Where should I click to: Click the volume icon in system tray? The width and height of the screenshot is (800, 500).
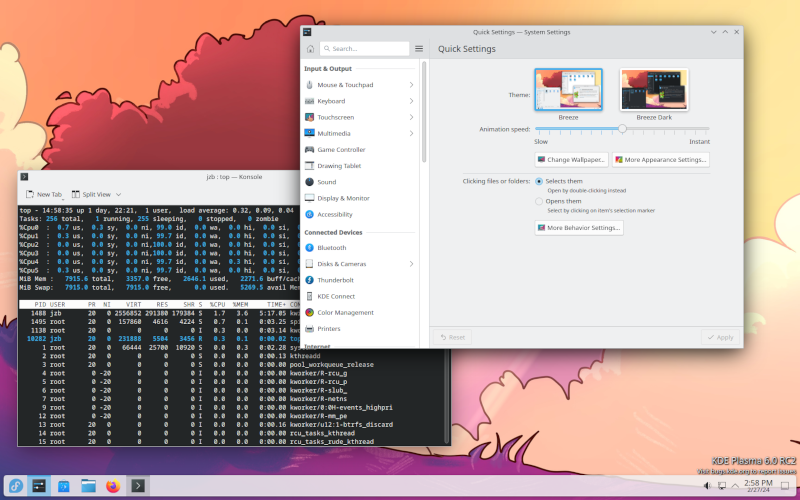tap(707, 486)
